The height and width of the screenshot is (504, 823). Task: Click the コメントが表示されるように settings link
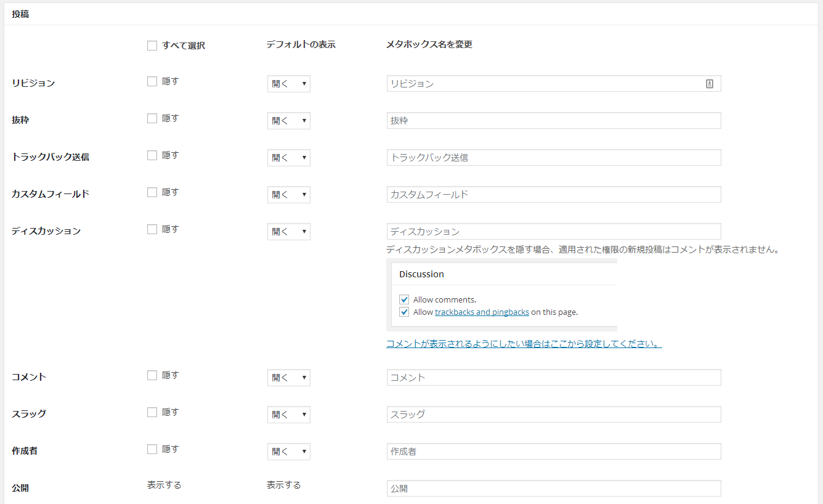(524, 344)
